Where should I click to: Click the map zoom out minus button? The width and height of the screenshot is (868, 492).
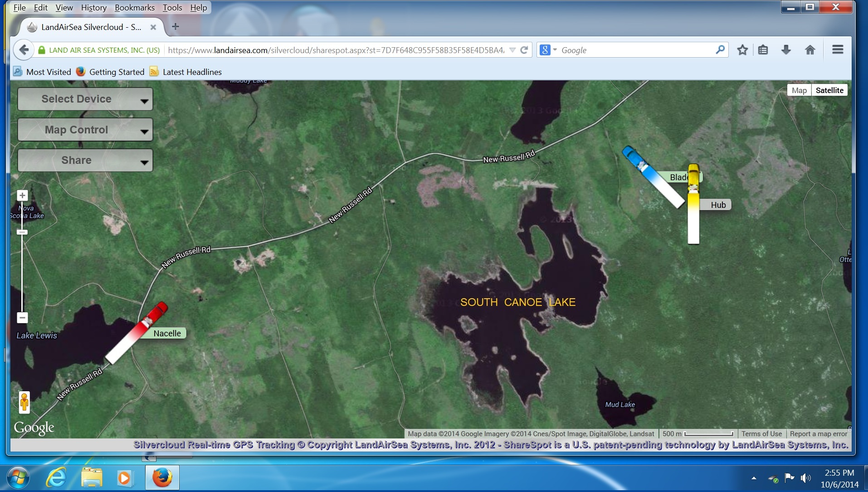(x=22, y=318)
